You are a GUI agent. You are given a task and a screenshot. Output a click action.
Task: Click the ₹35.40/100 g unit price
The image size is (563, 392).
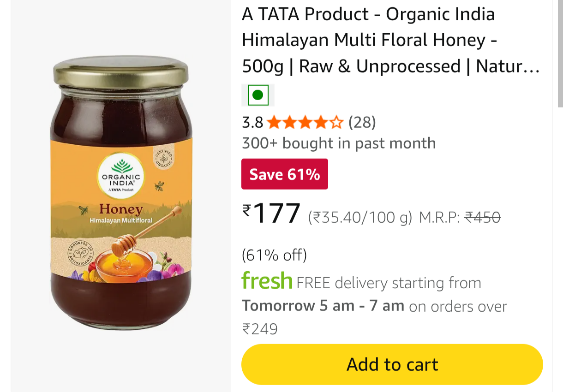tap(360, 217)
